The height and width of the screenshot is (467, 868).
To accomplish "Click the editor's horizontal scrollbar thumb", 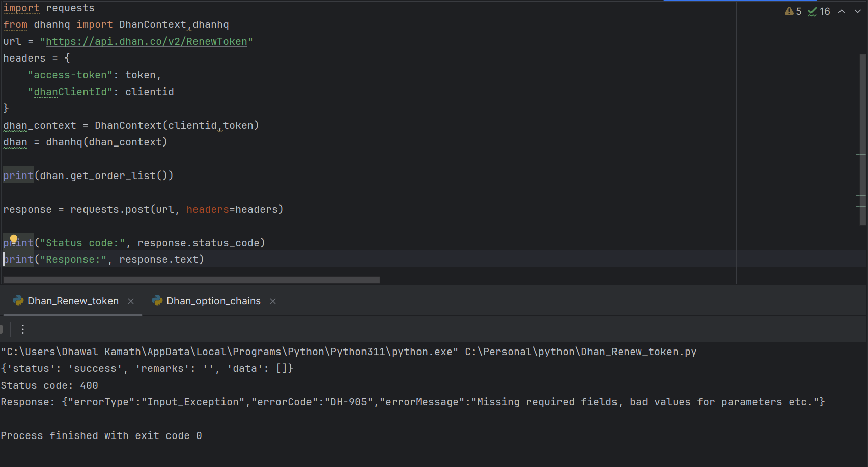I will click(x=191, y=280).
